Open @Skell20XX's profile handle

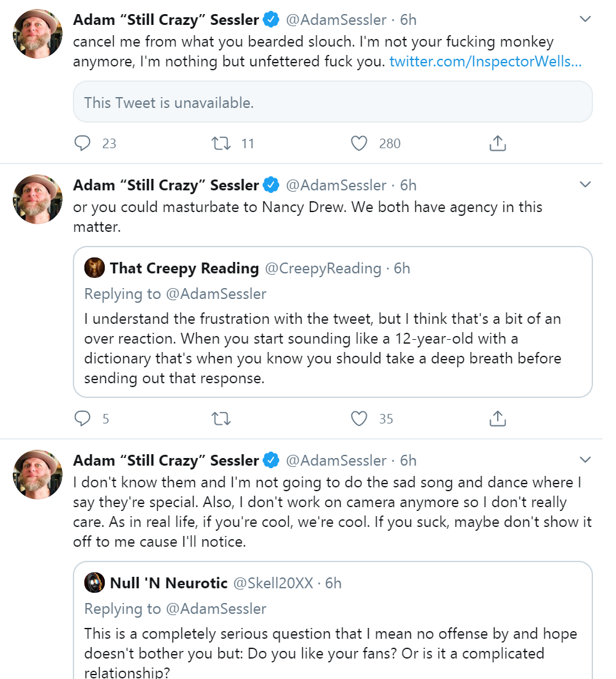pos(273,583)
